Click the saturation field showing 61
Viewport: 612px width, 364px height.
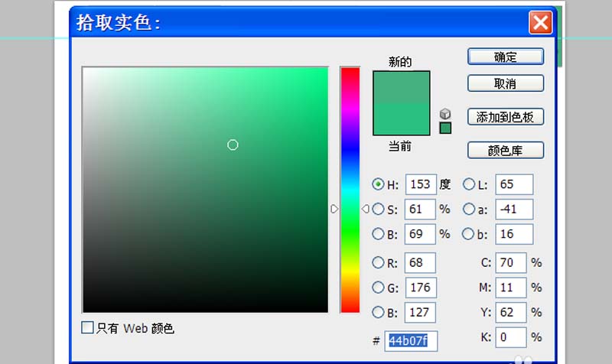(x=420, y=209)
